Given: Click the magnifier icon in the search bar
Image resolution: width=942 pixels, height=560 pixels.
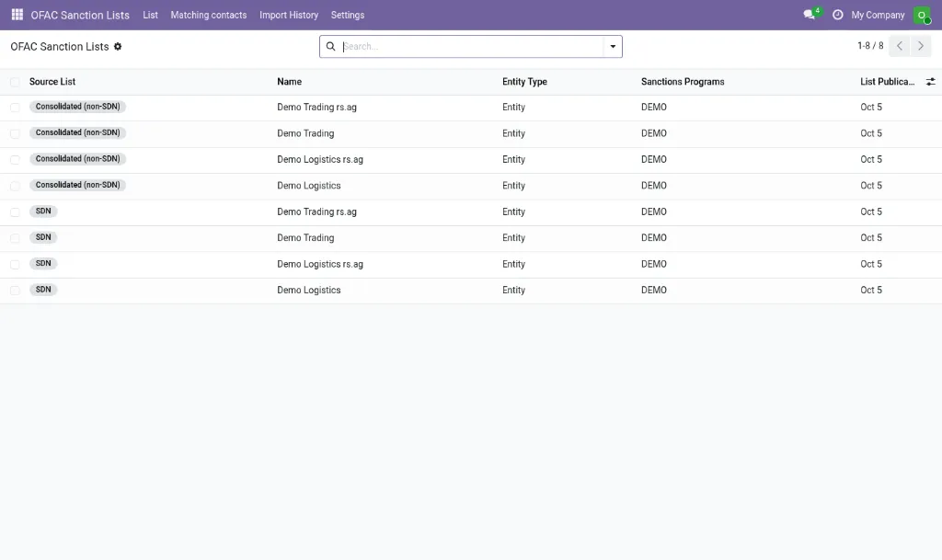Looking at the screenshot, I should (x=330, y=46).
